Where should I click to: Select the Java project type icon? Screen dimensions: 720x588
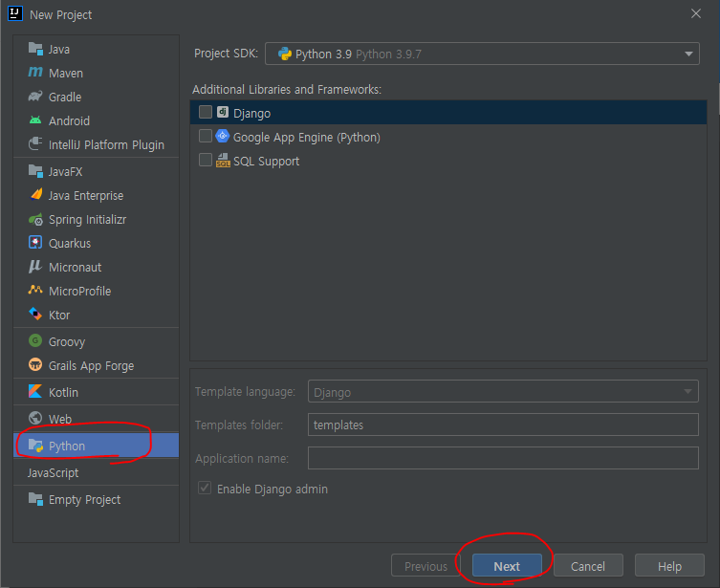coord(35,49)
